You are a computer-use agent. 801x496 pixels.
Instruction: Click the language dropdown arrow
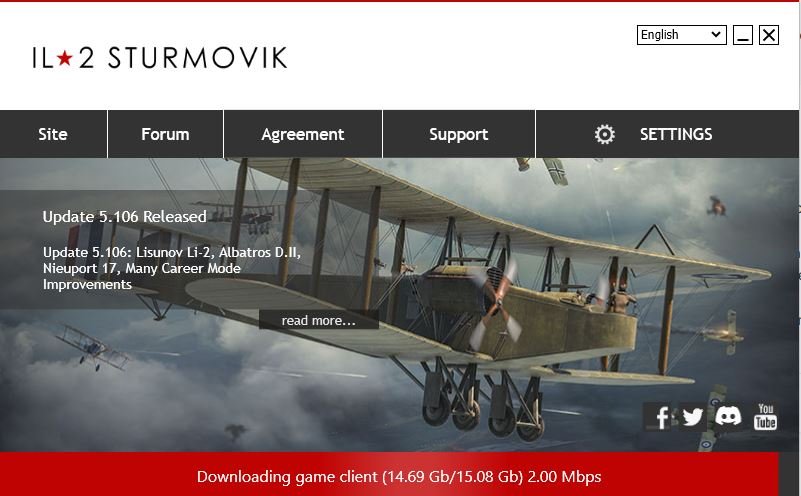(716, 34)
